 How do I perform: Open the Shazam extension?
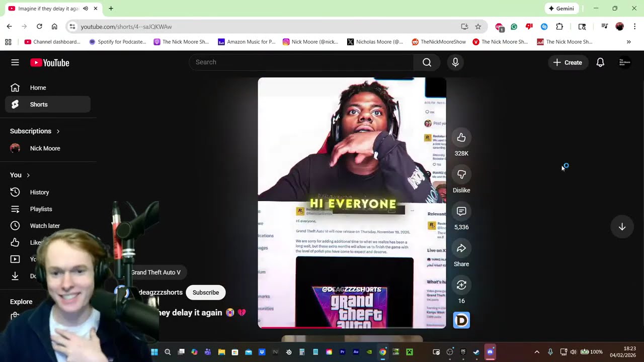tap(544, 27)
